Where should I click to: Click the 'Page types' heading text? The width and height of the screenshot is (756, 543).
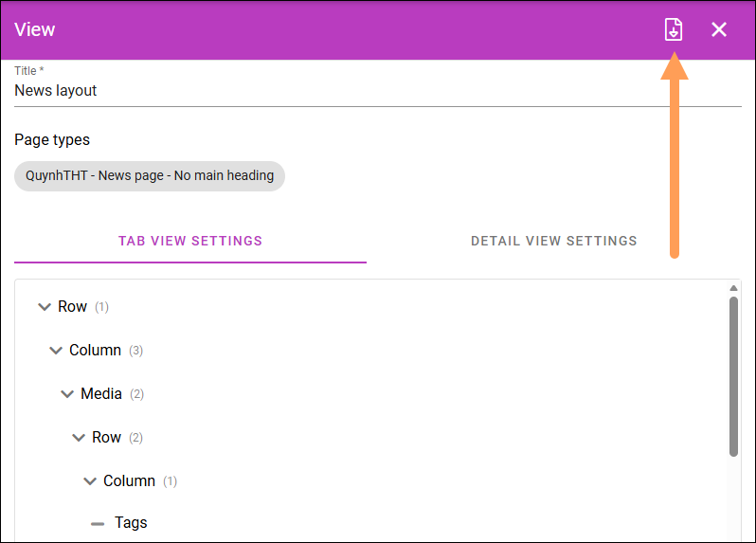tap(52, 140)
